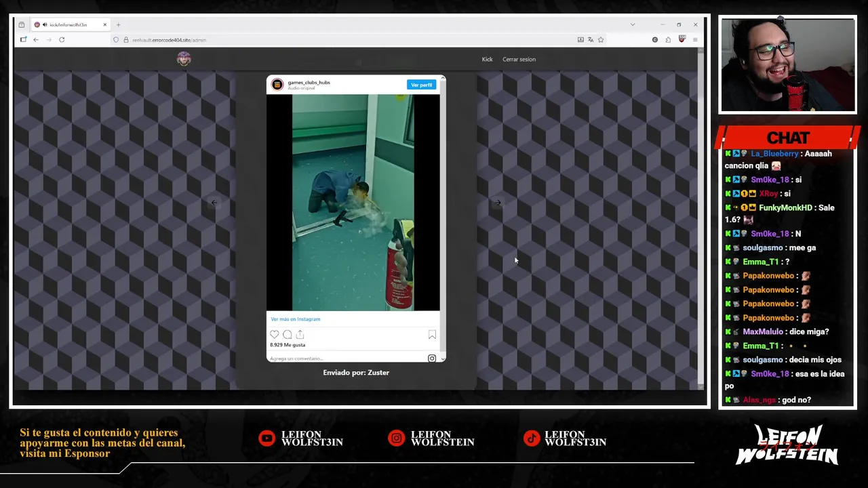Screen dimensions: 868x488
Task: Click the TikTok icon in the overlay bar
Action: (x=531, y=439)
